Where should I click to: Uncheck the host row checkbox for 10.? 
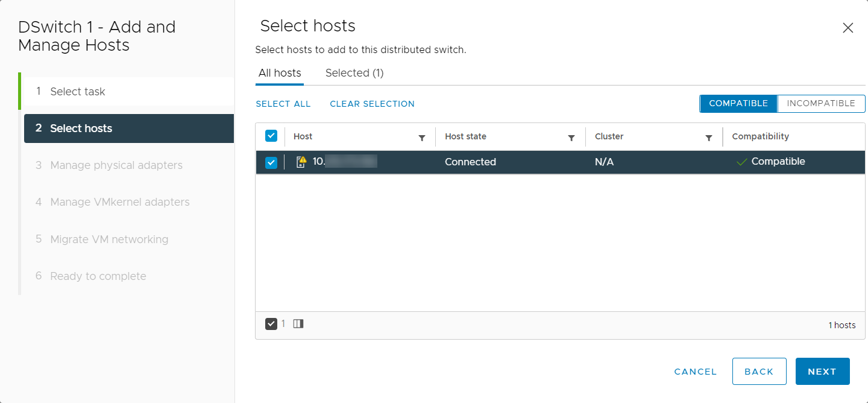(x=271, y=162)
